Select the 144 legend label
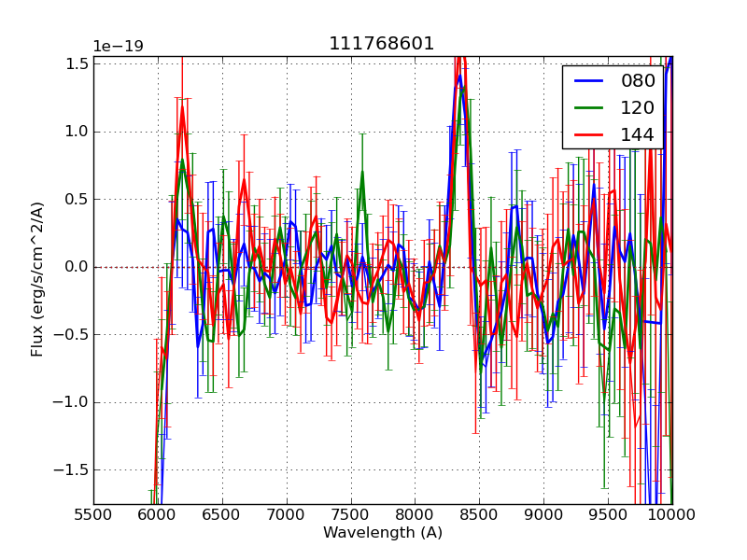This screenshot has height=560, width=747. [638, 134]
